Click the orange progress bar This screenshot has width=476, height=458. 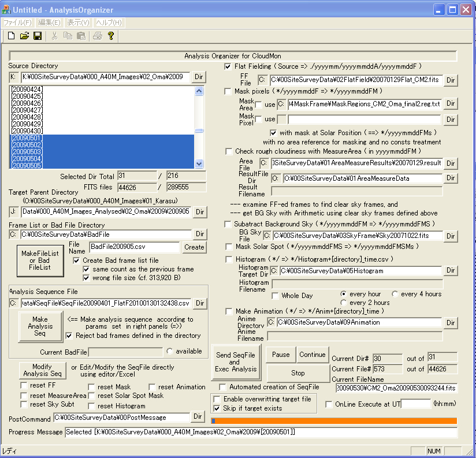pyautogui.click(x=334, y=421)
